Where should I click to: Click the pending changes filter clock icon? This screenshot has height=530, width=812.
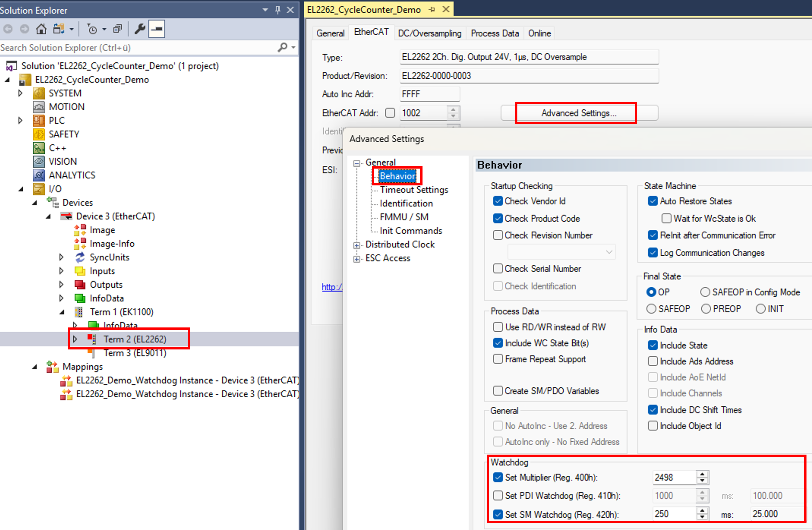point(93,29)
